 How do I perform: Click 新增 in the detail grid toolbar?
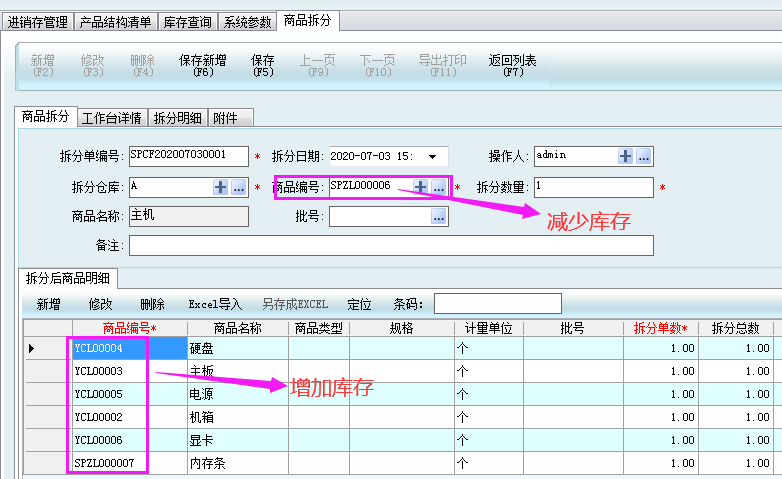pos(49,304)
